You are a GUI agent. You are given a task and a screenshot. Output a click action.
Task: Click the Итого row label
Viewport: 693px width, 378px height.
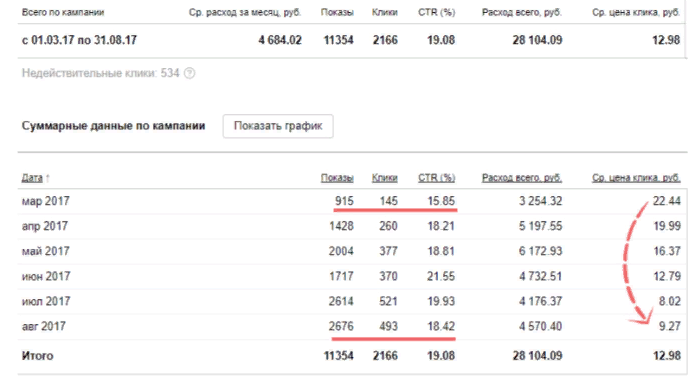tap(38, 355)
